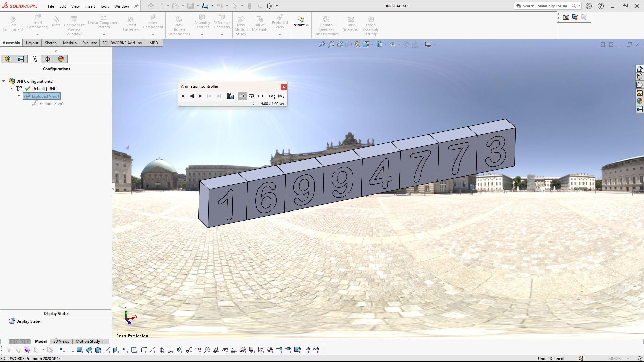Viewport: 644px width, 362px height.
Task: Click the MMGS unit system status
Action: coord(614,359)
